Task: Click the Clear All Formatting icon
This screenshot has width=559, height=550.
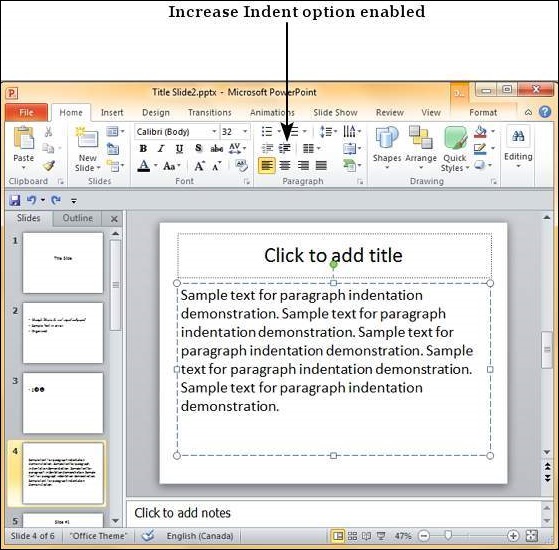Action: [242, 165]
